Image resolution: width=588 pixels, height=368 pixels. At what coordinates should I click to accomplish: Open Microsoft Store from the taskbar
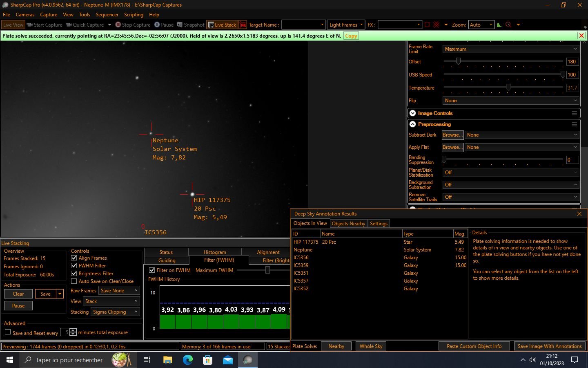(208, 360)
